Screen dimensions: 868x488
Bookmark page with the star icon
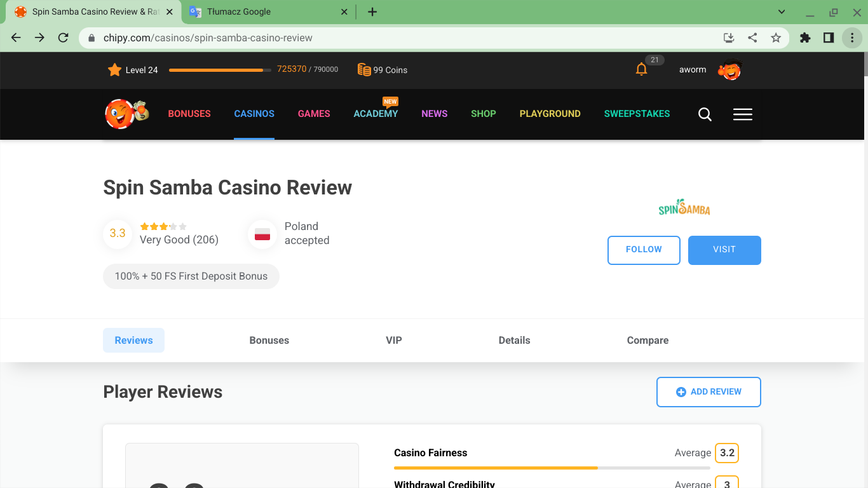(x=776, y=38)
